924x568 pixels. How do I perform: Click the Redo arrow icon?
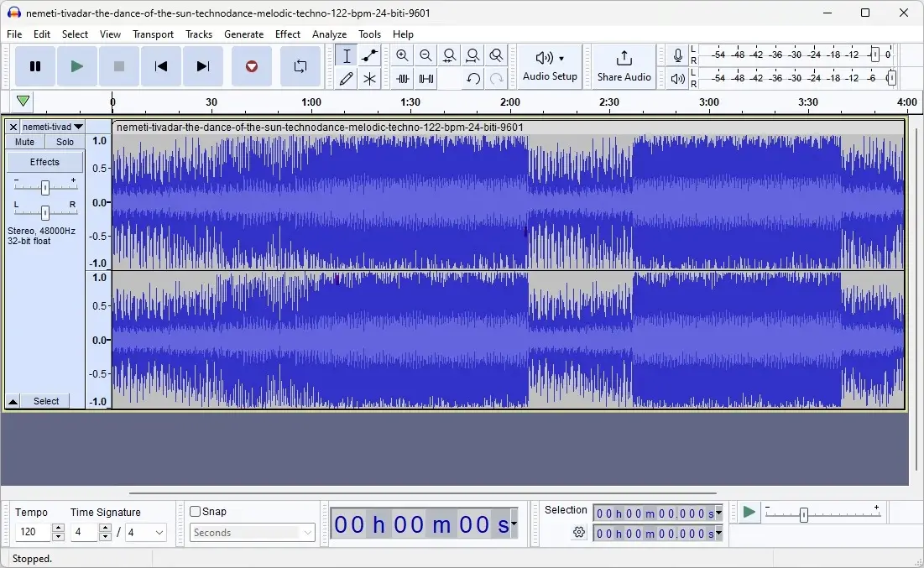tap(496, 78)
